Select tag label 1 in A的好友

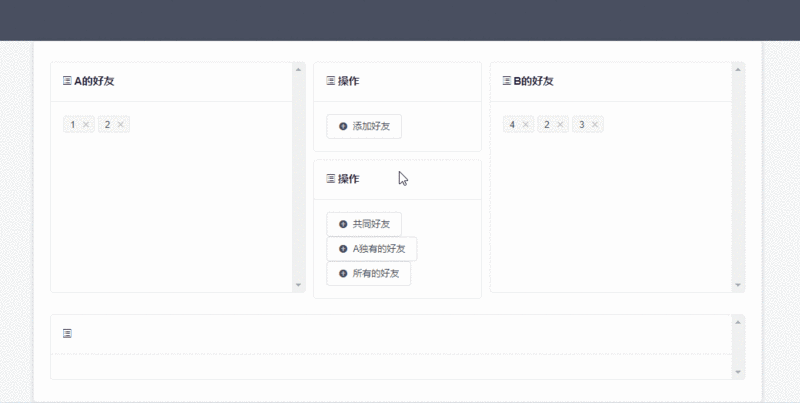pos(73,124)
